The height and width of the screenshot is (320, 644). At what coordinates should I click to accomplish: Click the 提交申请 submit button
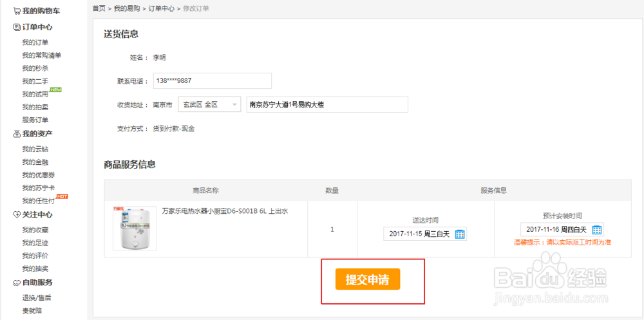coord(367,279)
